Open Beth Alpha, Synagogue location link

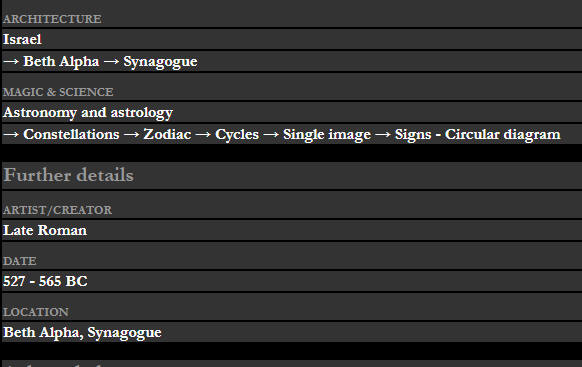[x=82, y=332]
